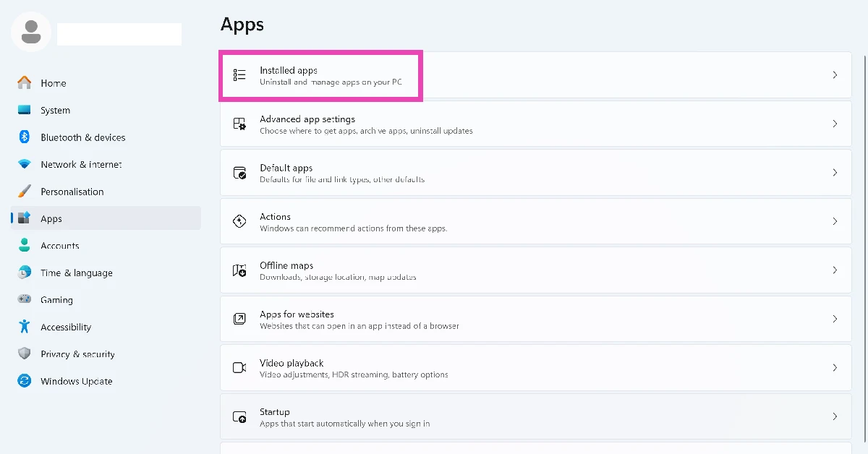Click the Apps for websites icon
This screenshot has height=454, width=868.
coord(239,318)
